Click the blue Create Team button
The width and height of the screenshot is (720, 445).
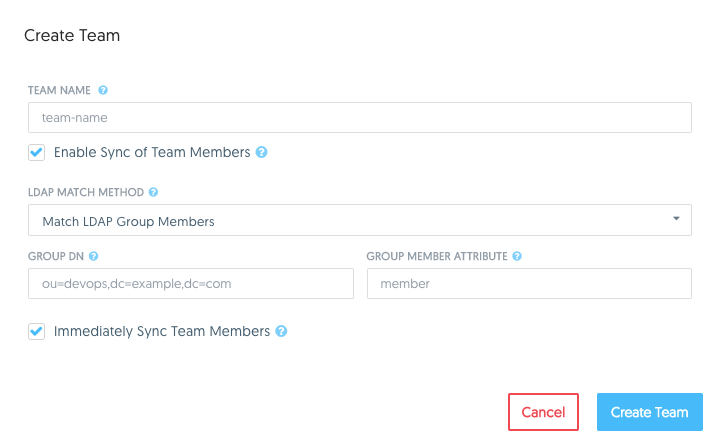click(x=649, y=412)
